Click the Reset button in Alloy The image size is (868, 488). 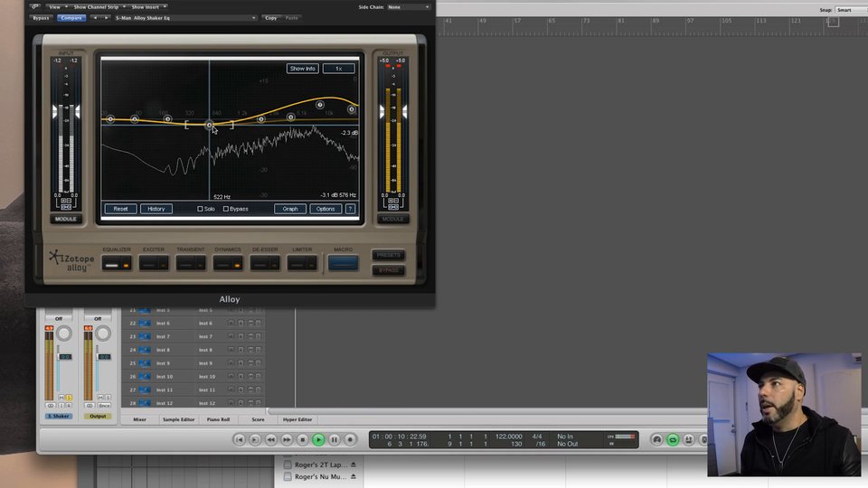coord(120,209)
